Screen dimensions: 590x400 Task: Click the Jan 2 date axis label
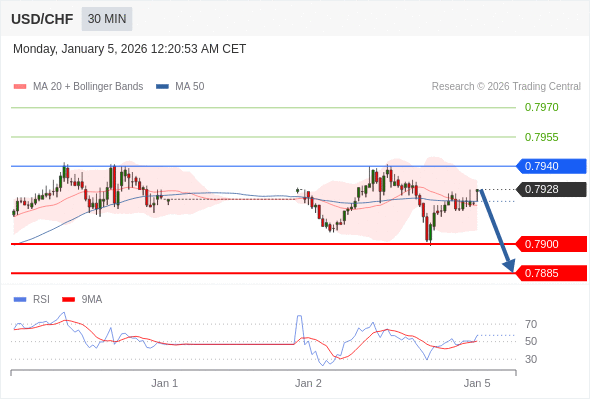[308, 383]
